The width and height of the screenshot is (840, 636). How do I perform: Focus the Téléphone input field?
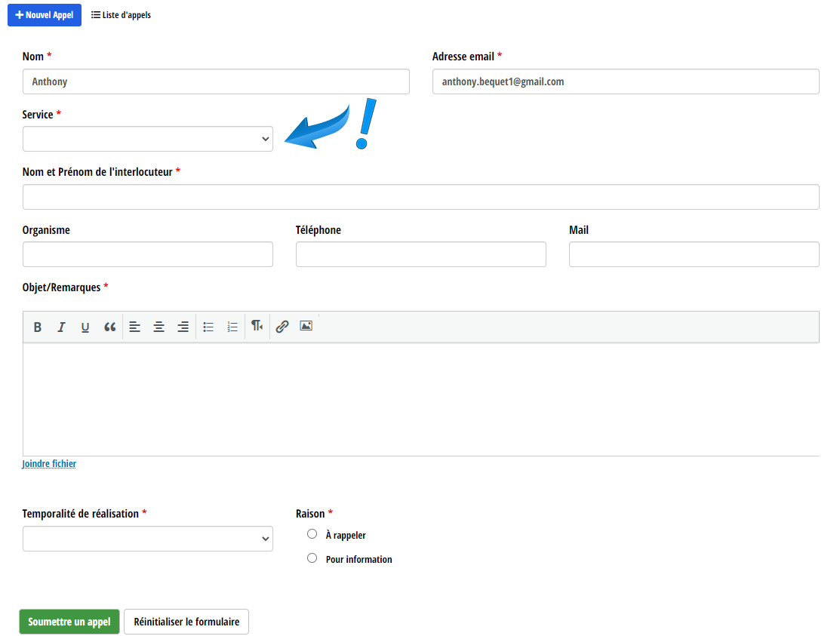point(420,254)
